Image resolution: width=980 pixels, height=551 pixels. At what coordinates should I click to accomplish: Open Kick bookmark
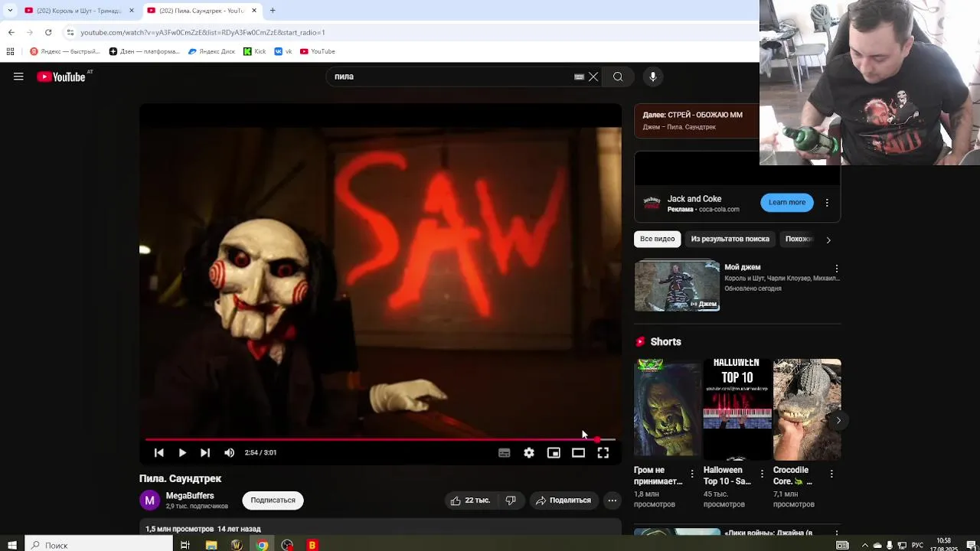(x=255, y=51)
